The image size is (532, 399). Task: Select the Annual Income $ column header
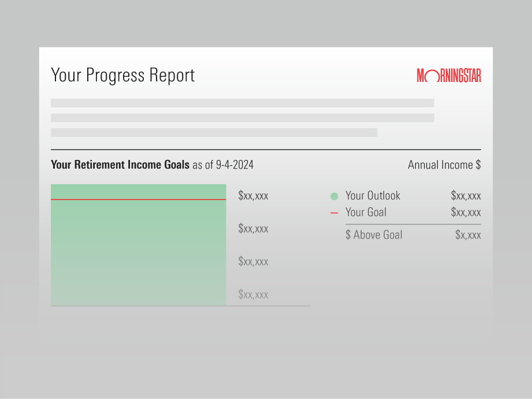pyautogui.click(x=444, y=165)
